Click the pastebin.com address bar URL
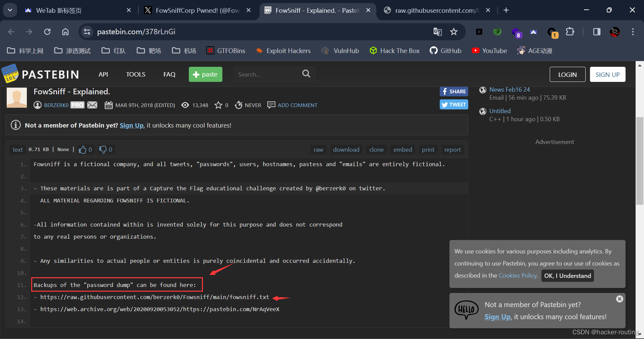This screenshot has height=339, width=644. (136, 32)
